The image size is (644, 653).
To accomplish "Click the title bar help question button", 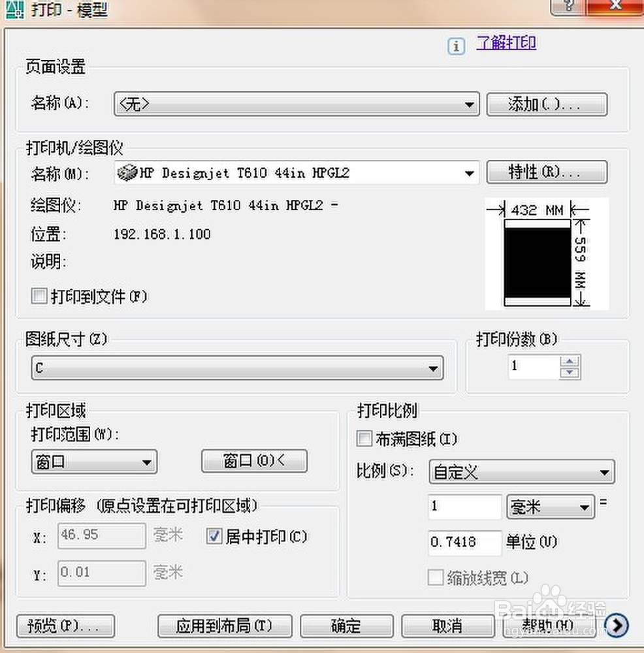I will (568, 6).
